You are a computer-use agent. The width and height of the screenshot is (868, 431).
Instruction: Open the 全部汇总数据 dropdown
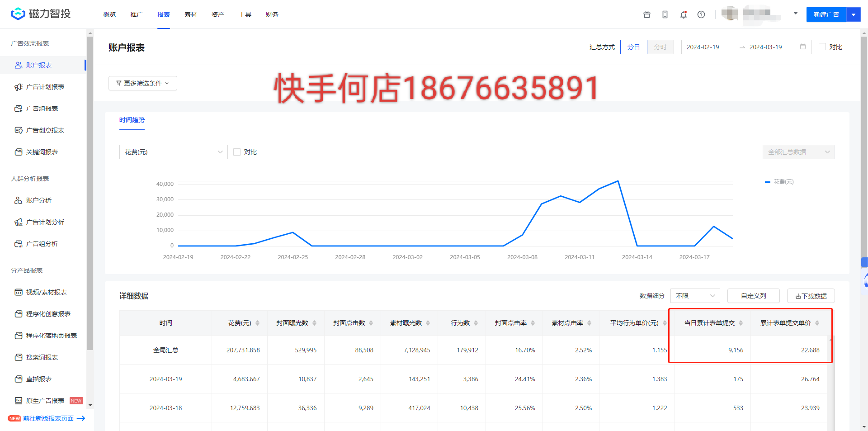click(x=799, y=152)
